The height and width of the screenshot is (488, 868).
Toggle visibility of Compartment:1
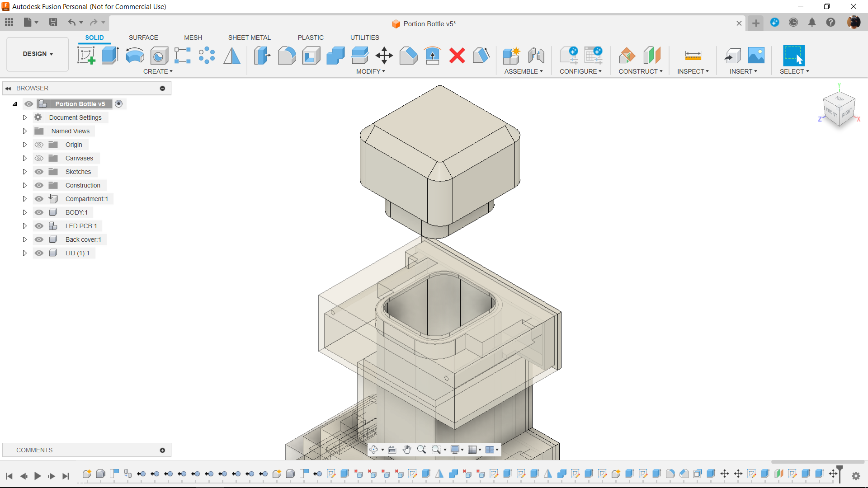click(39, 199)
